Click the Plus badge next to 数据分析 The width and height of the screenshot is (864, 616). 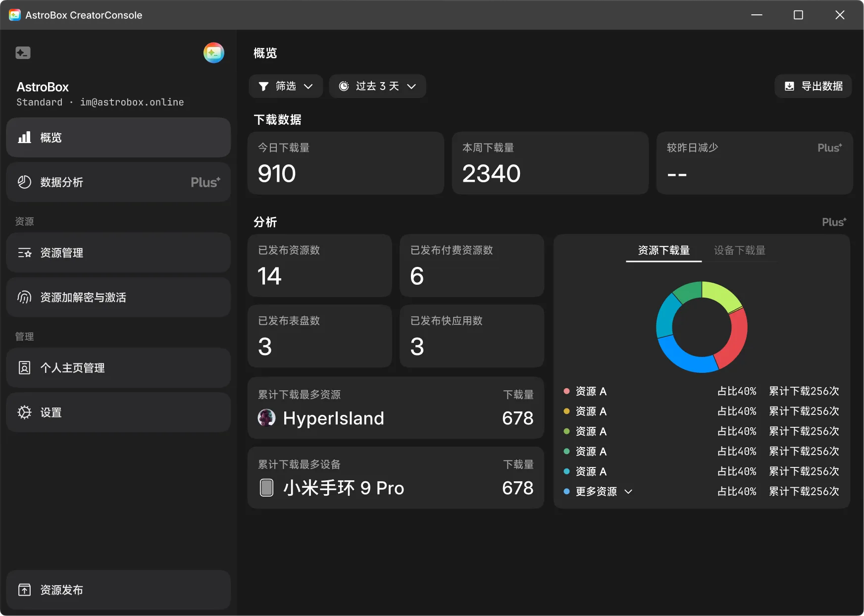pos(205,182)
